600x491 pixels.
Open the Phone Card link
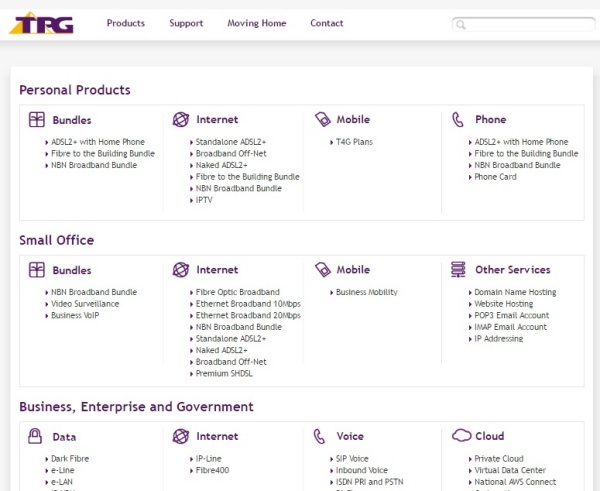coord(496,177)
